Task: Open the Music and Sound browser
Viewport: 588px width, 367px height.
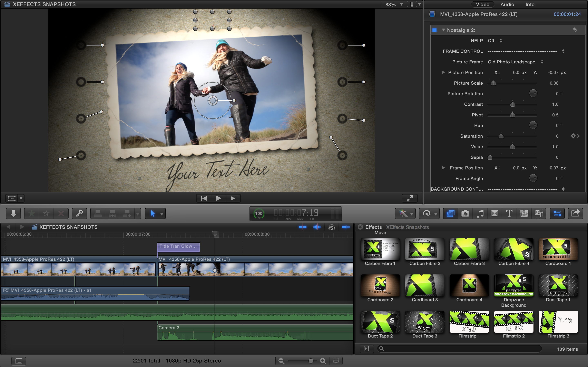Action: tap(480, 214)
